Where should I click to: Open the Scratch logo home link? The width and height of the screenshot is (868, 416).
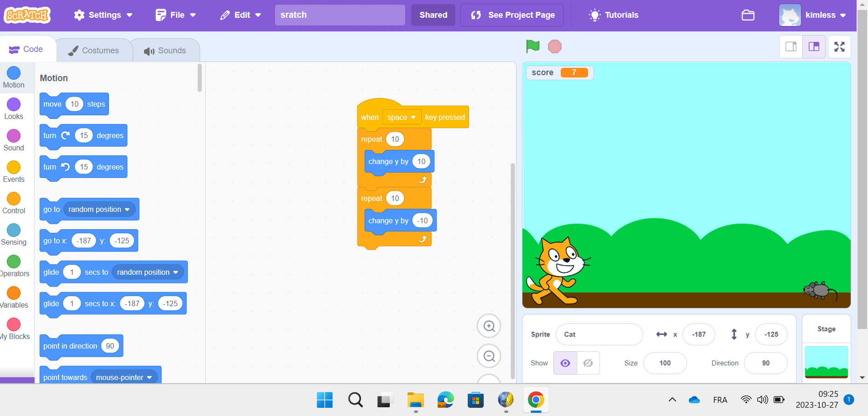point(27,15)
